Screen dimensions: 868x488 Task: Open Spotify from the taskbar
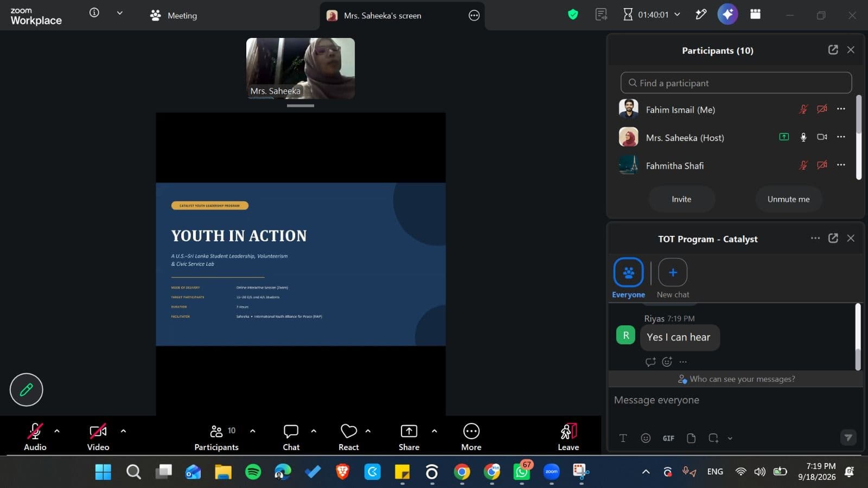pos(253,472)
